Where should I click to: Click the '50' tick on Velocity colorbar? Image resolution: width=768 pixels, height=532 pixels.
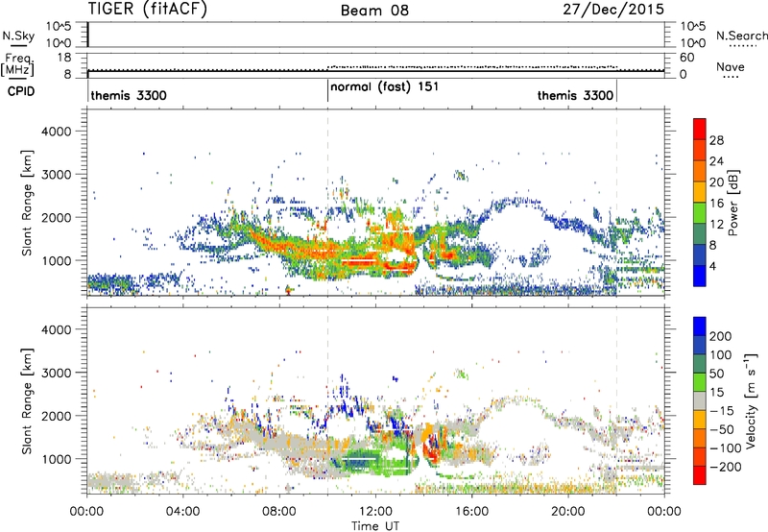716,374
